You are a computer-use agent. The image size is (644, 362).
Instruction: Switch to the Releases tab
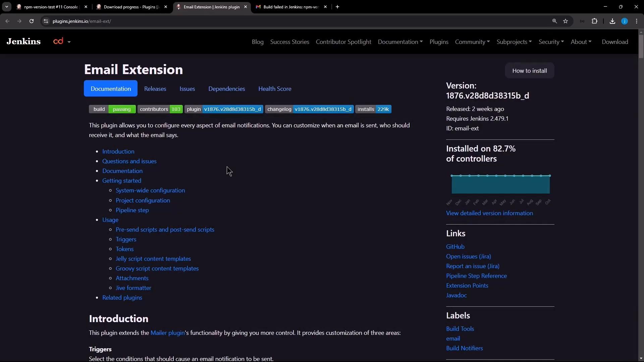155,89
